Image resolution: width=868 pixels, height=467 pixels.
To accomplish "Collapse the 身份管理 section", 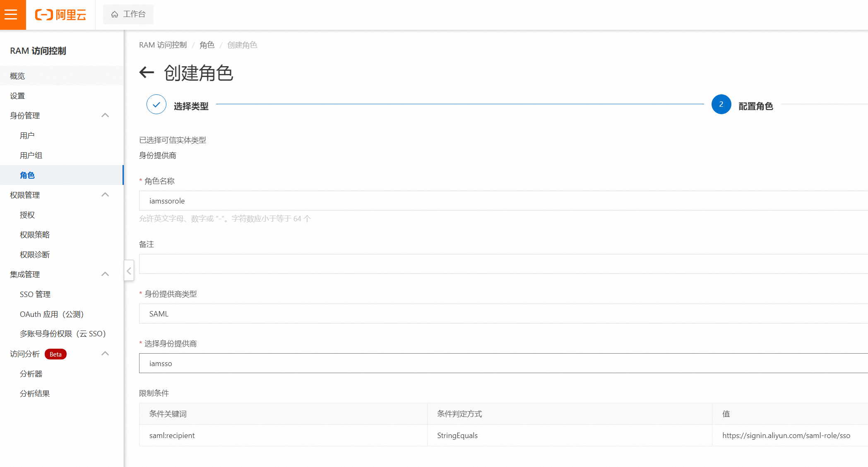I will click(x=105, y=115).
